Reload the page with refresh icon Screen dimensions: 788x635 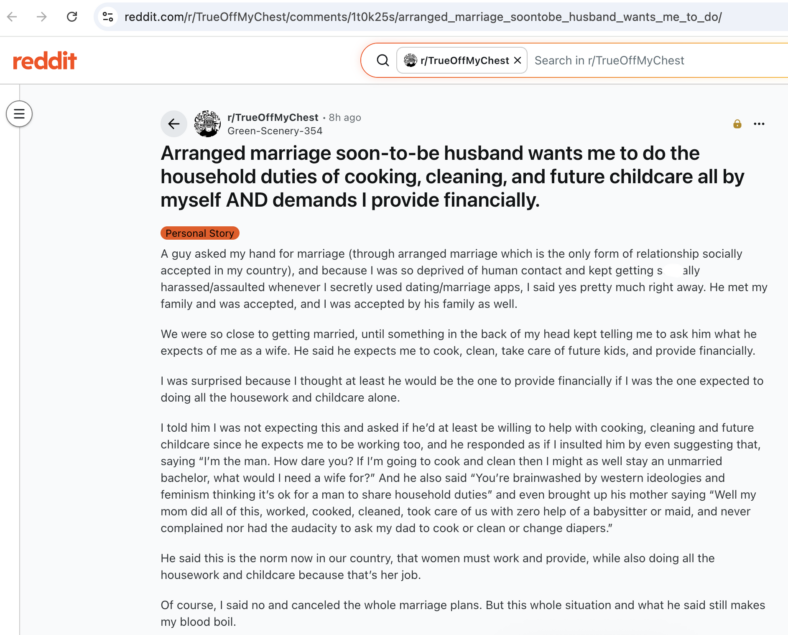pos(72,17)
